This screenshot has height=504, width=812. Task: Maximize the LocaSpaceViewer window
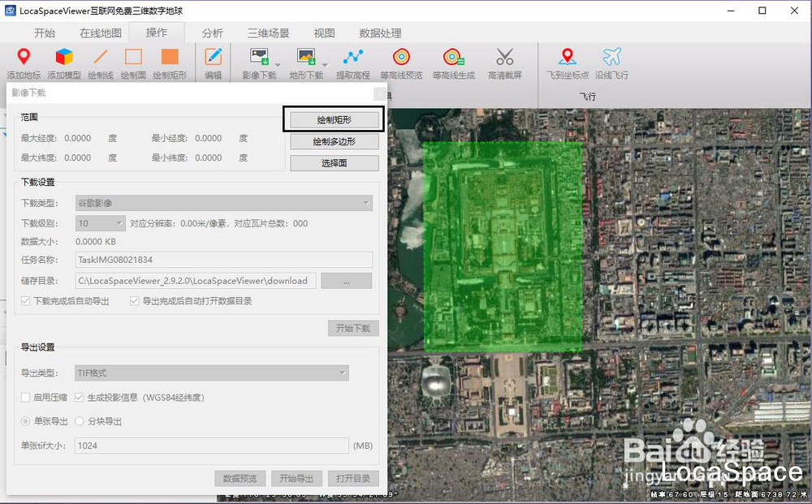click(762, 11)
